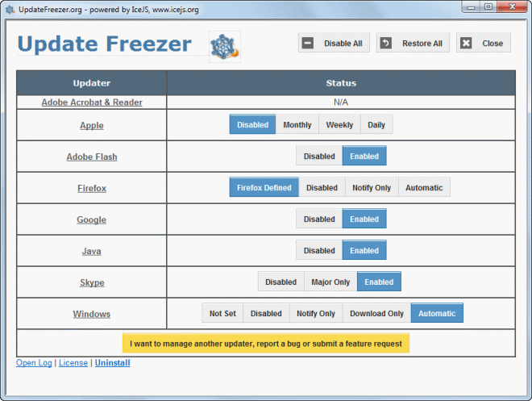The image size is (532, 401).
Task: Set Google updates to Enabled
Action: click(x=364, y=219)
